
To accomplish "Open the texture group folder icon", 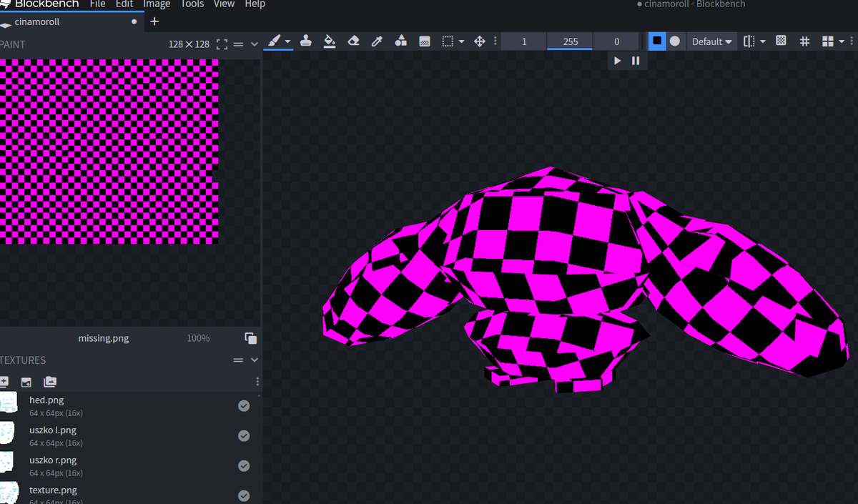I will [49, 382].
